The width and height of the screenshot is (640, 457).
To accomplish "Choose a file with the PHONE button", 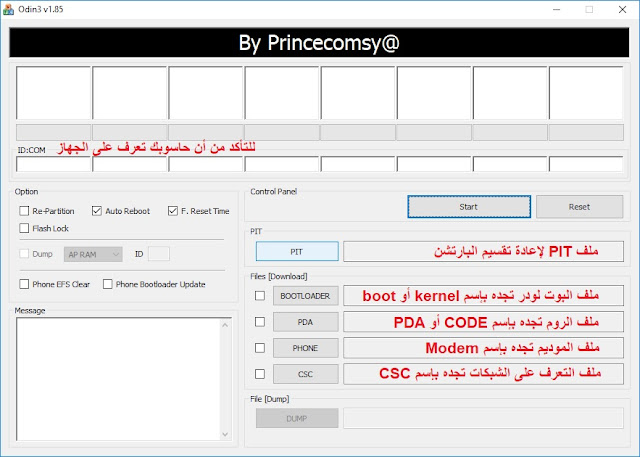I will tap(306, 348).
